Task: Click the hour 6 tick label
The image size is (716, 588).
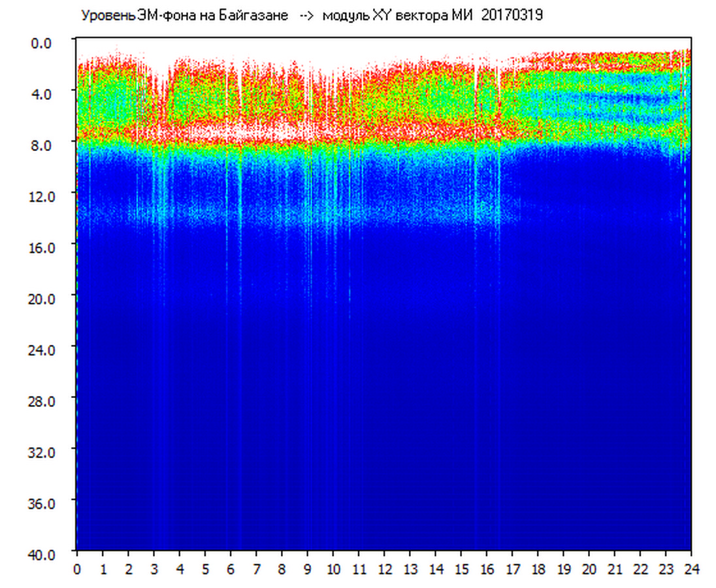Action: [231, 569]
